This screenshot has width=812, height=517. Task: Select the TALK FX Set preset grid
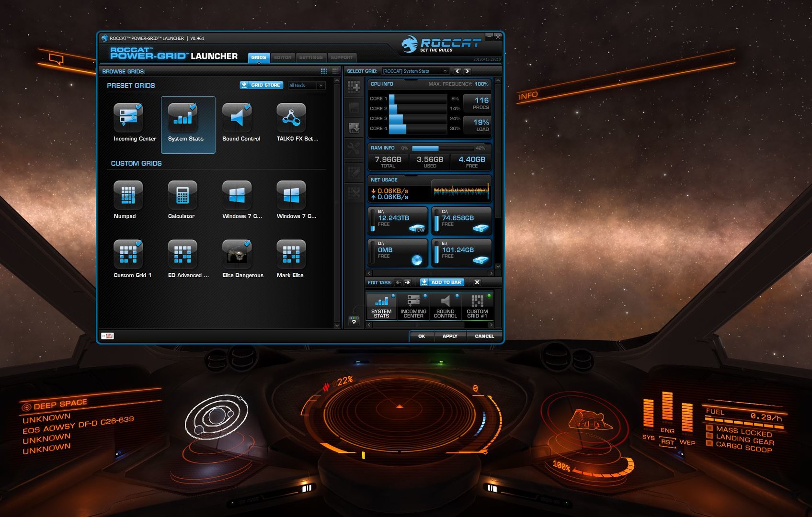click(291, 118)
